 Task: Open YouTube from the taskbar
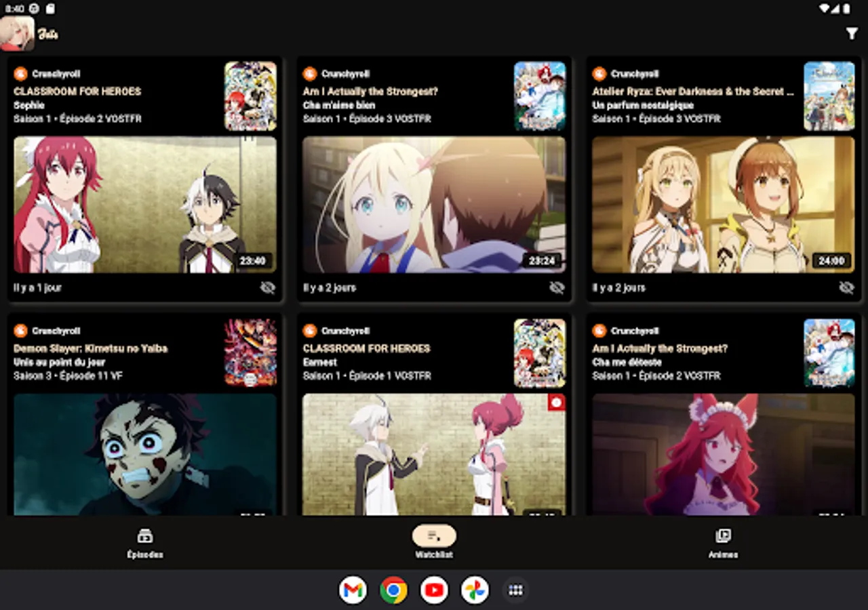[434, 590]
